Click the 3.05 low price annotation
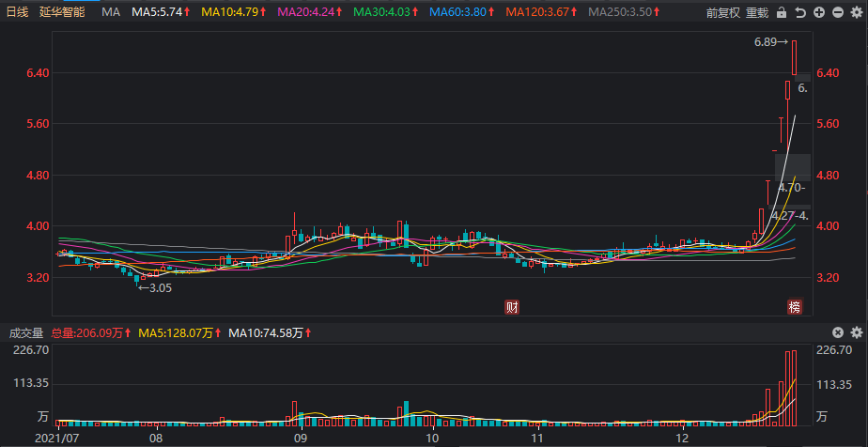This screenshot has height=447, width=868. click(154, 287)
